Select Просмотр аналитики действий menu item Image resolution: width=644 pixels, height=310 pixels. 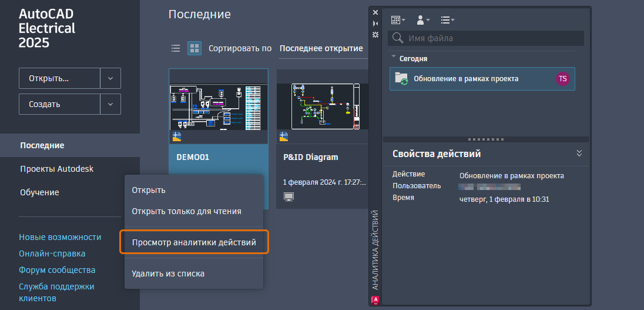click(x=194, y=242)
